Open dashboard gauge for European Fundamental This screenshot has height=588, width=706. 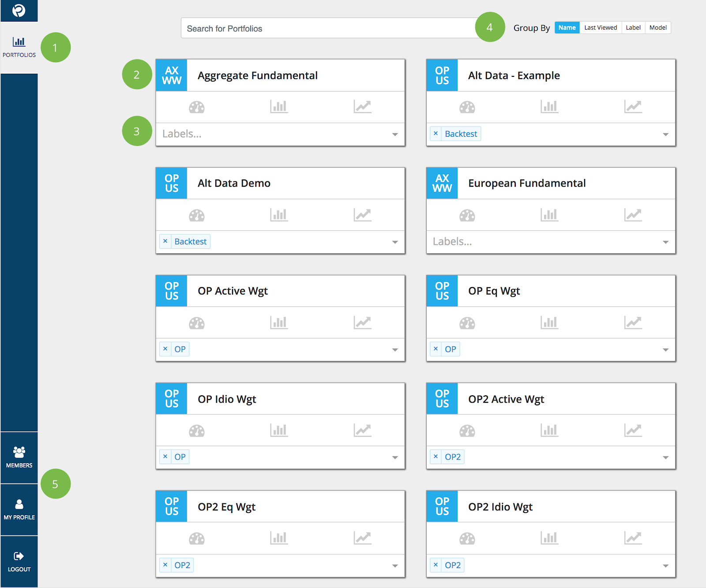[467, 216]
